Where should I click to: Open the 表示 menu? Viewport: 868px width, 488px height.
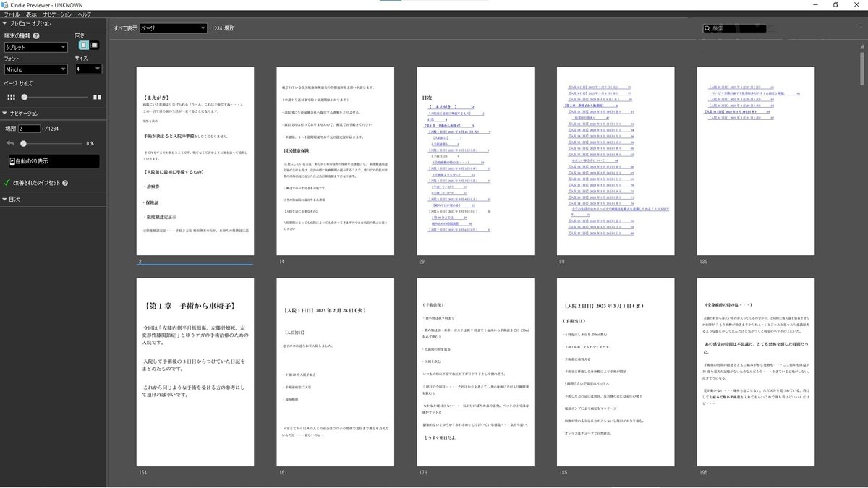coord(31,14)
